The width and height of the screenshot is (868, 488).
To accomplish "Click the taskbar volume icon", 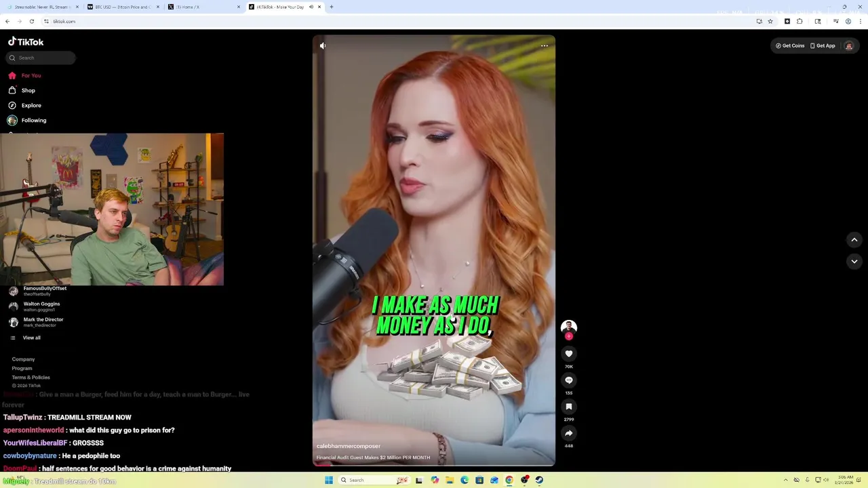I will coord(826,480).
